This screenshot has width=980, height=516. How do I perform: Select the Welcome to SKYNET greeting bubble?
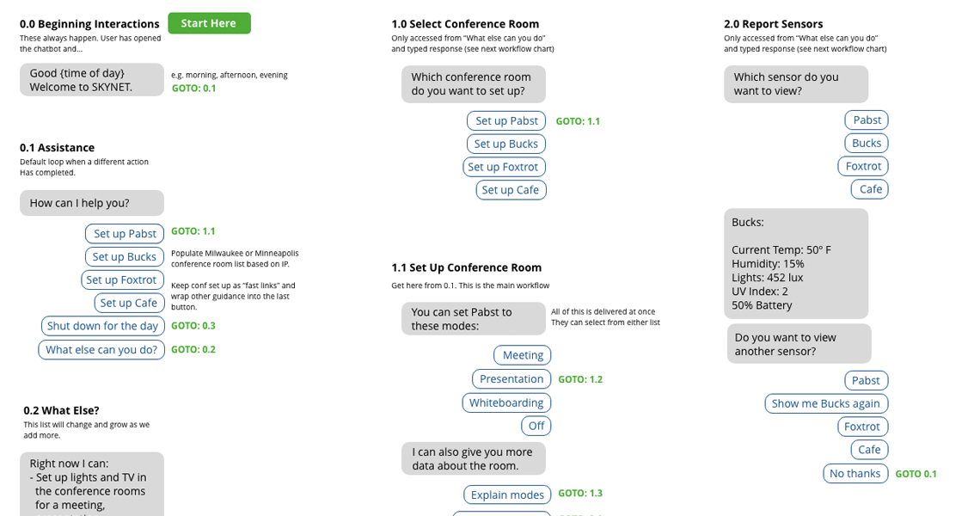[x=92, y=80]
